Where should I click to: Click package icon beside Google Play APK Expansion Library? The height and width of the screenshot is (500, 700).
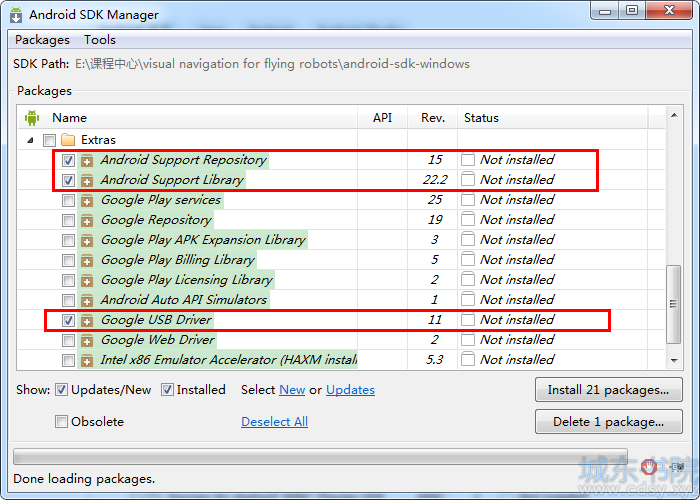[x=87, y=241]
